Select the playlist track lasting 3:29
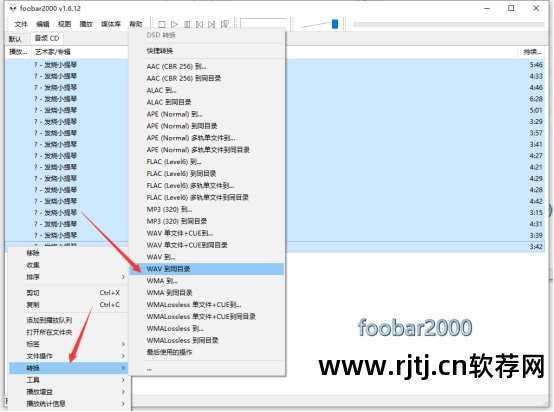The image size is (554, 412). coord(275,122)
